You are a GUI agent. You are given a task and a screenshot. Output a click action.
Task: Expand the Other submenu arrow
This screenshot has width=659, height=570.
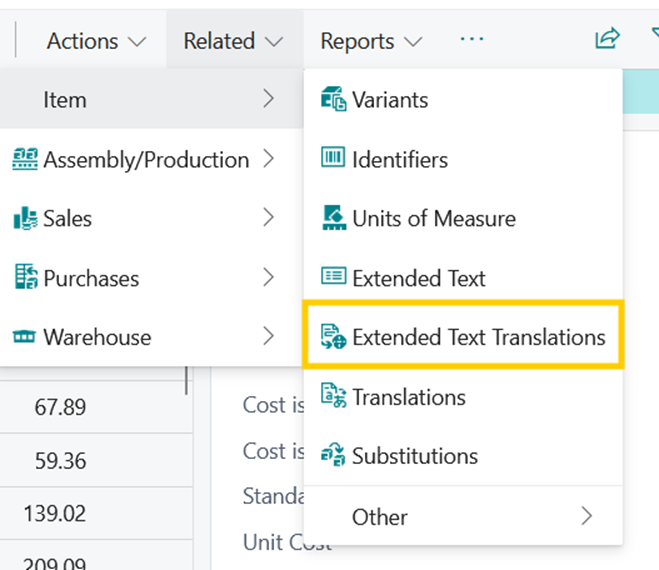586,516
